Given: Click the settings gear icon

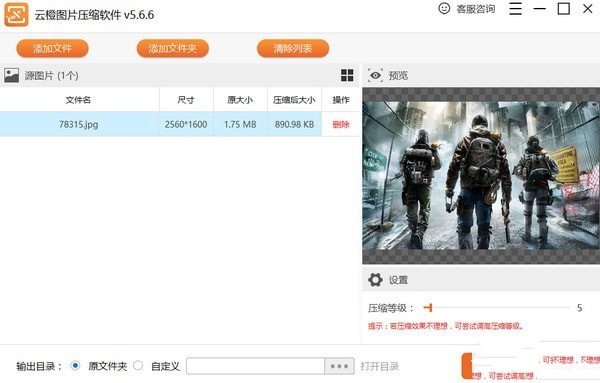Looking at the screenshot, I should click(x=375, y=280).
